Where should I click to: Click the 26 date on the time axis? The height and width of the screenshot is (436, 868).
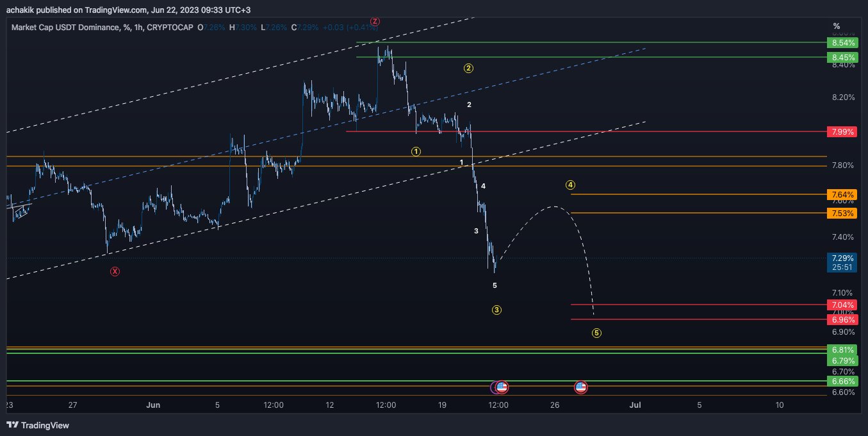tap(555, 405)
